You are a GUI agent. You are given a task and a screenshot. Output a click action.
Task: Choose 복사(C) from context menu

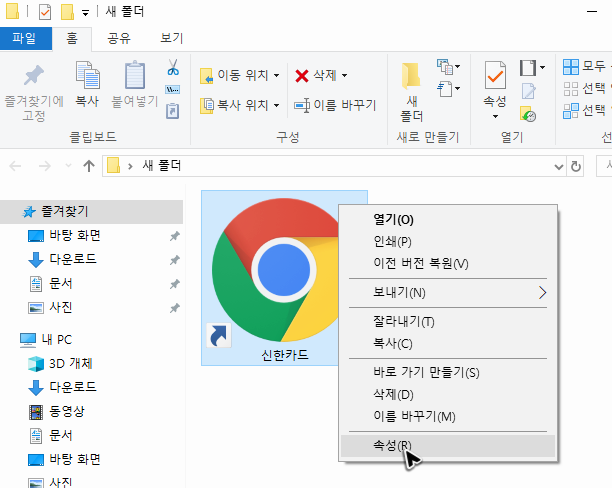tap(448, 344)
